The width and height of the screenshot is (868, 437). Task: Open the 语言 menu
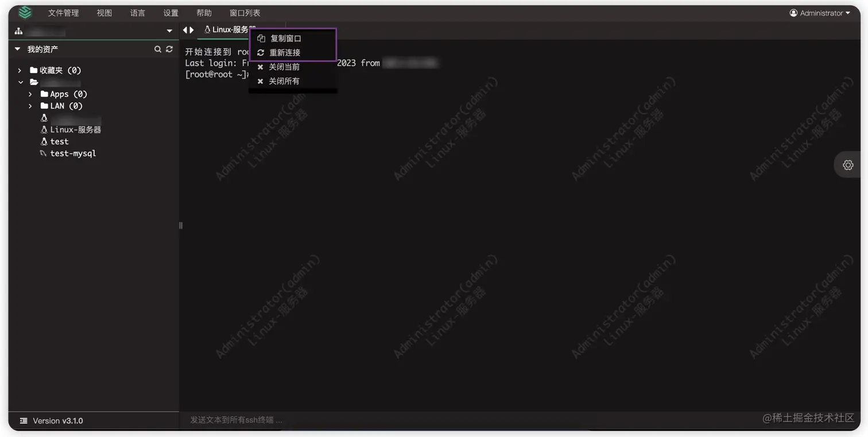pos(138,13)
